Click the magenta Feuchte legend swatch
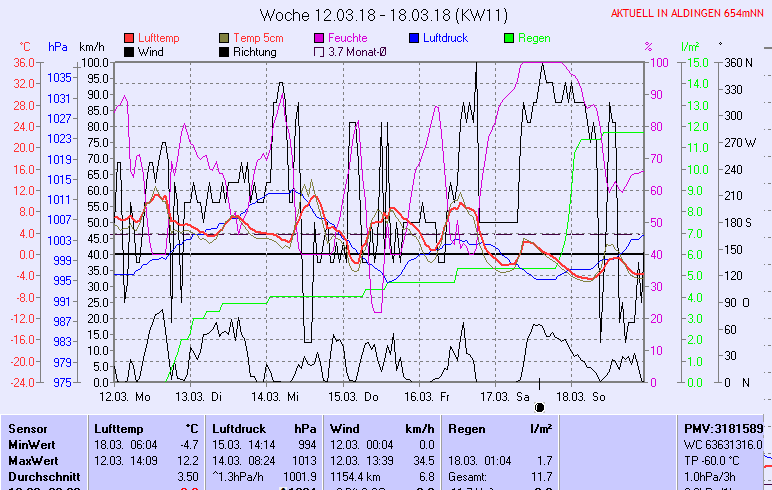The image size is (772, 490). pos(320,38)
